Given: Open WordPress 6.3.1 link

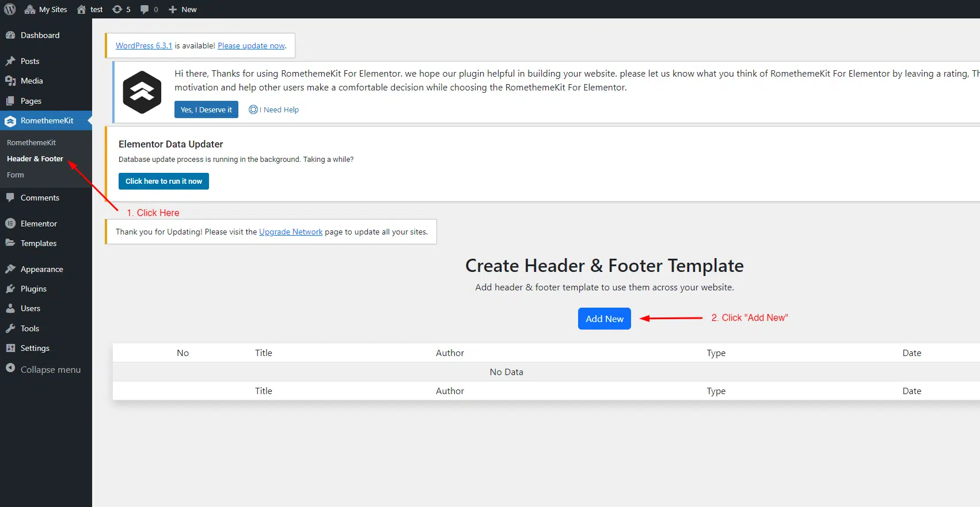Looking at the screenshot, I should (x=144, y=46).
